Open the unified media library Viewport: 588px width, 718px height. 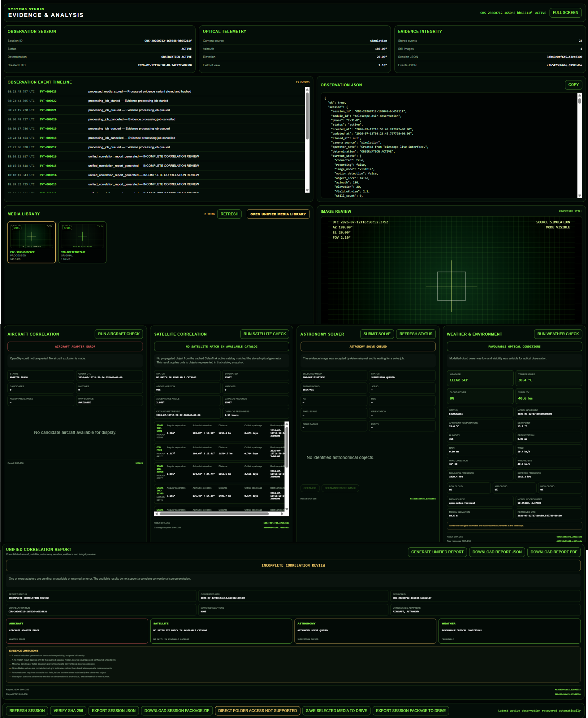click(x=278, y=214)
